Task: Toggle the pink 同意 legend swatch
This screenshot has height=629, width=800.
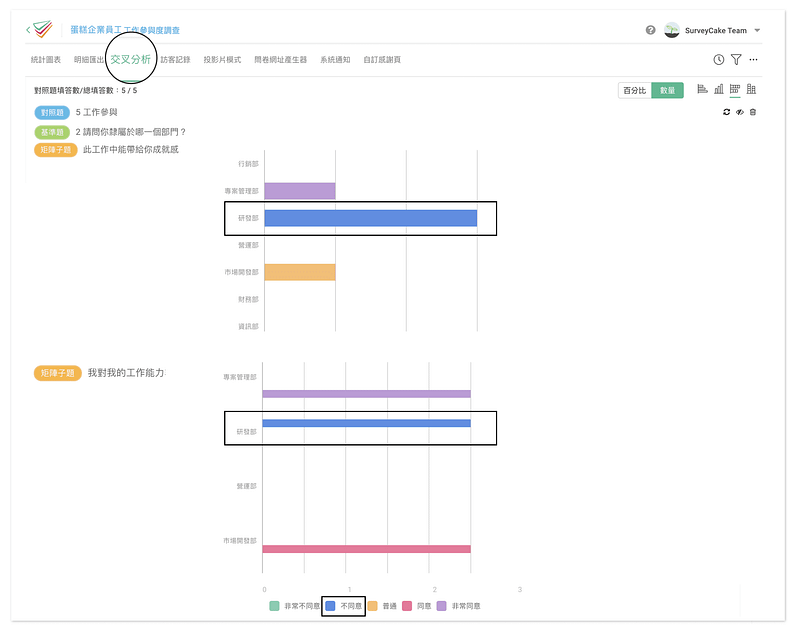Action: [x=407, y=606]
